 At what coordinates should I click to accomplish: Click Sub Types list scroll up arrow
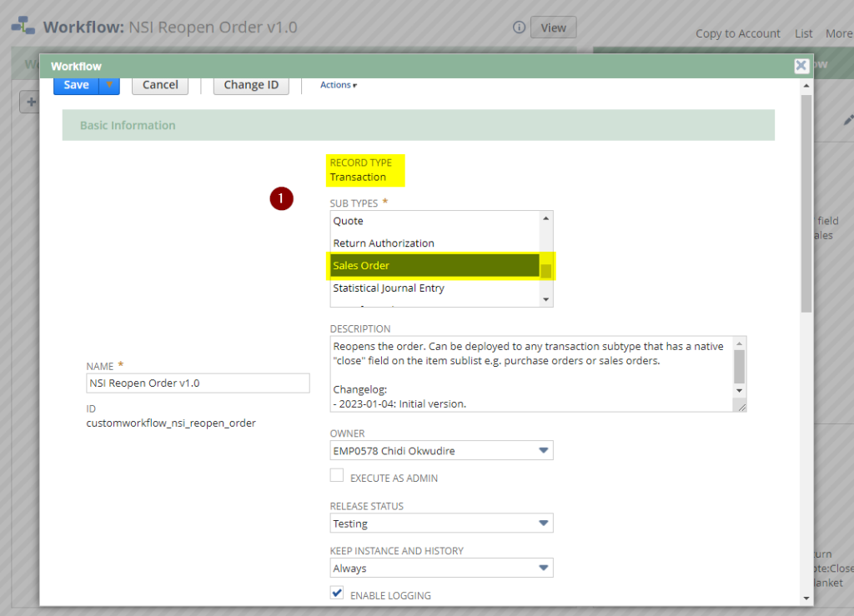(x=545, y=218)
